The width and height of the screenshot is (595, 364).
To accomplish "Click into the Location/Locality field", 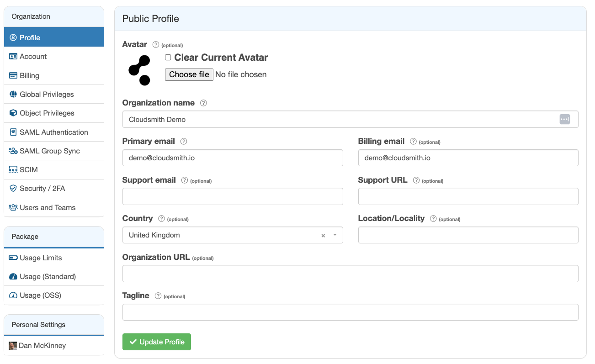I will (468, 235).
